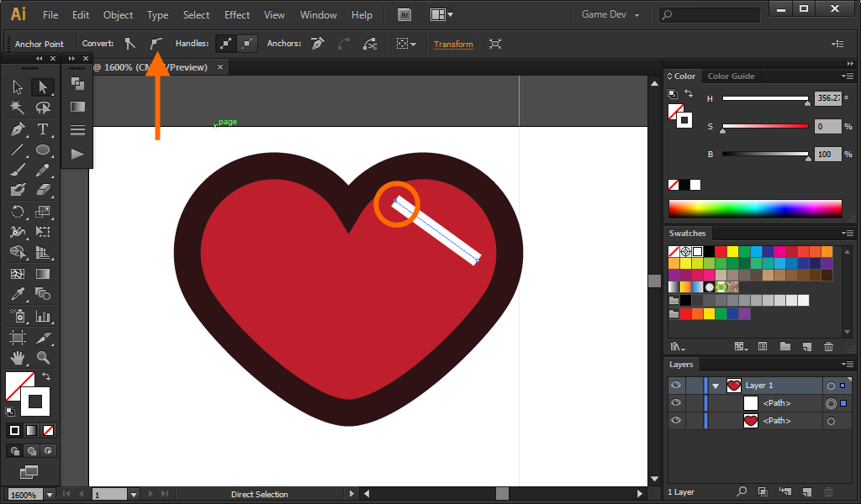Collapse Layer 1 disclosure triangle

[x=716, y=386]
